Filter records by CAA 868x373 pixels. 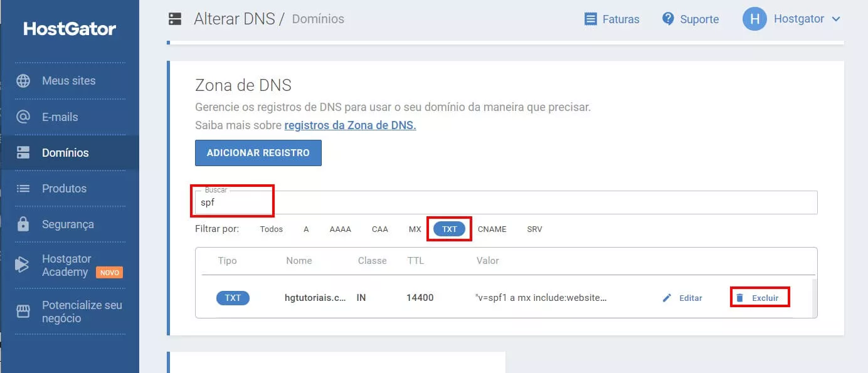tap(380, 229)
